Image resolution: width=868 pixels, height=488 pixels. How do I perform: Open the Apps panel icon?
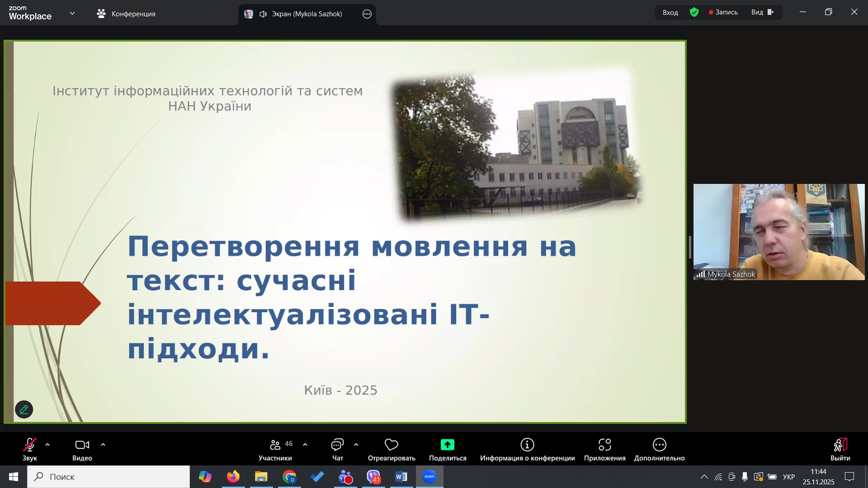pos(604,445)
